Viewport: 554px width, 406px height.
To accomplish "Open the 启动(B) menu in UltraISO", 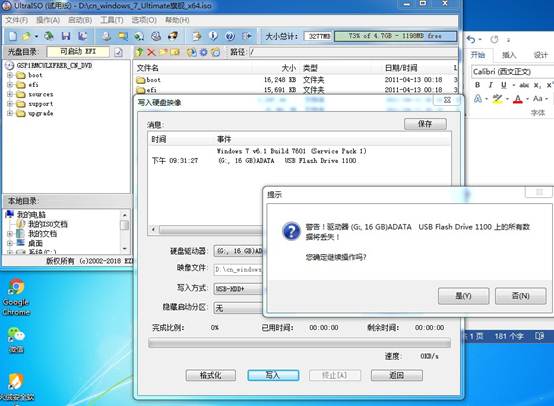I will click(80, 20).
